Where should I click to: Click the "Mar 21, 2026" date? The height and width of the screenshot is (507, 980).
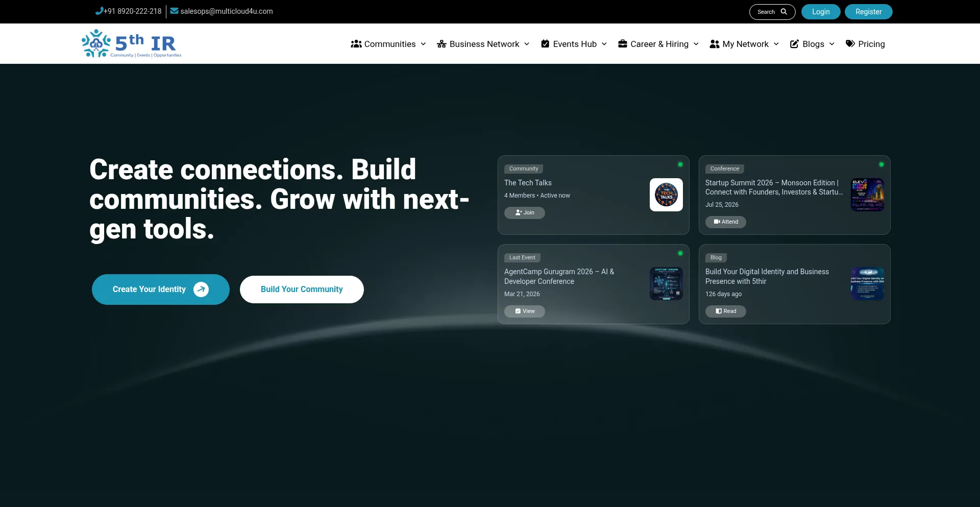(522, 294)
